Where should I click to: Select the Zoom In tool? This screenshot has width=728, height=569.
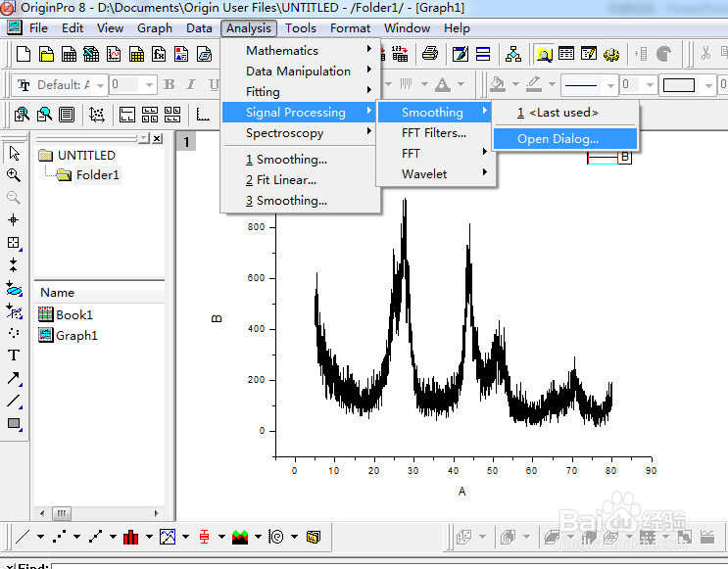coord(14,175)
